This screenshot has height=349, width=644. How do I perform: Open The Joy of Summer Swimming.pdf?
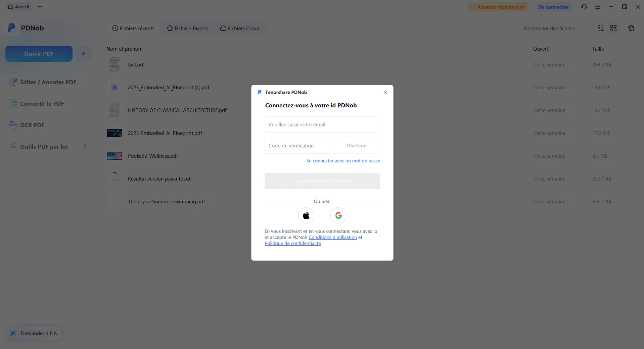tap(166, 202)
